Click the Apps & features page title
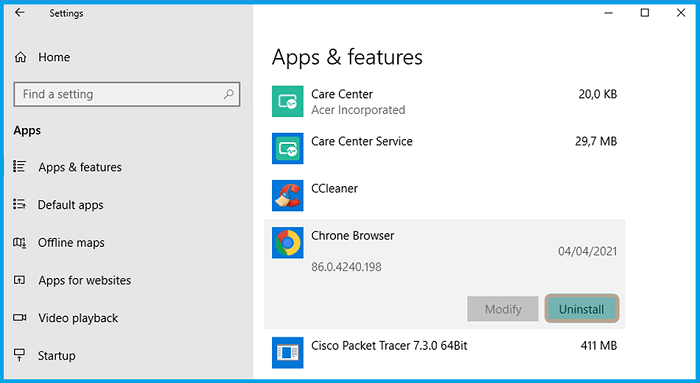 click(347, 58)
